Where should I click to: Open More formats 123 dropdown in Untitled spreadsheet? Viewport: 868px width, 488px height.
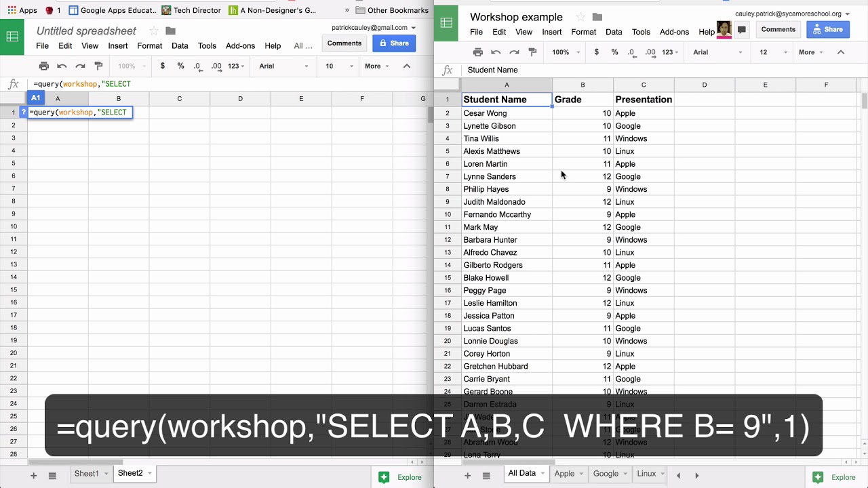(237, 66)
